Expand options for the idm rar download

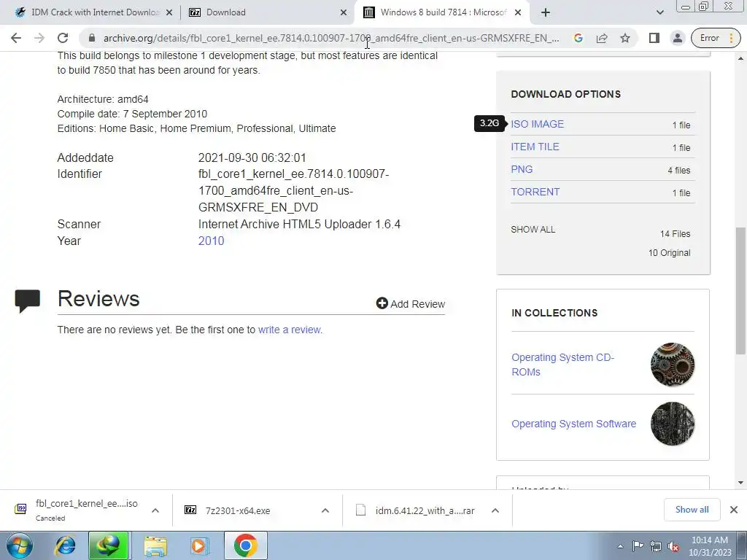tap(495, 510)
